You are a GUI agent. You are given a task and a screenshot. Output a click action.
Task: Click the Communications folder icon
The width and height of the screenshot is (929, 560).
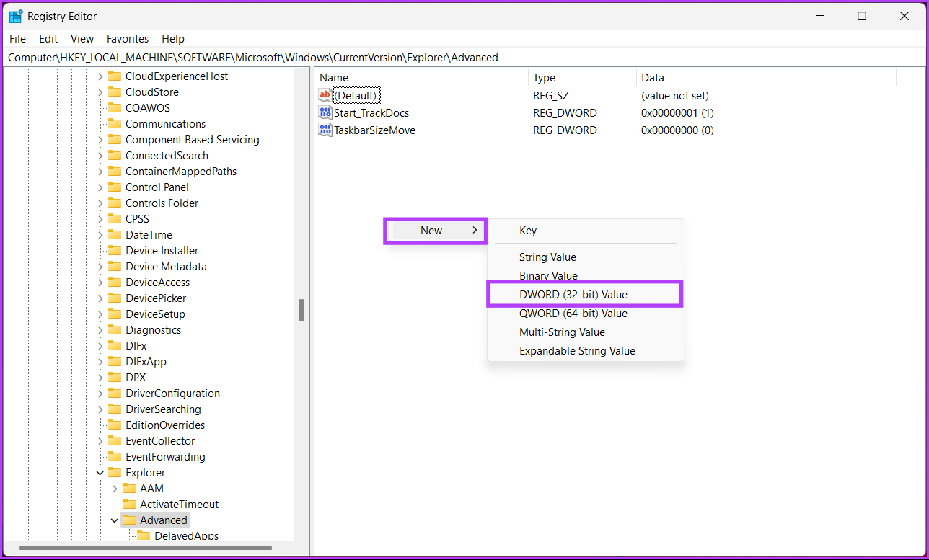point(114,124)
